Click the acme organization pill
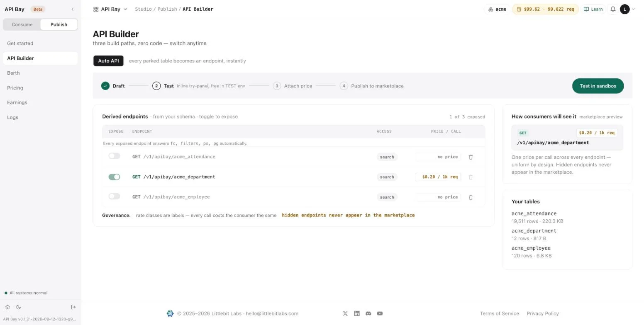 [x=497, y=9]
